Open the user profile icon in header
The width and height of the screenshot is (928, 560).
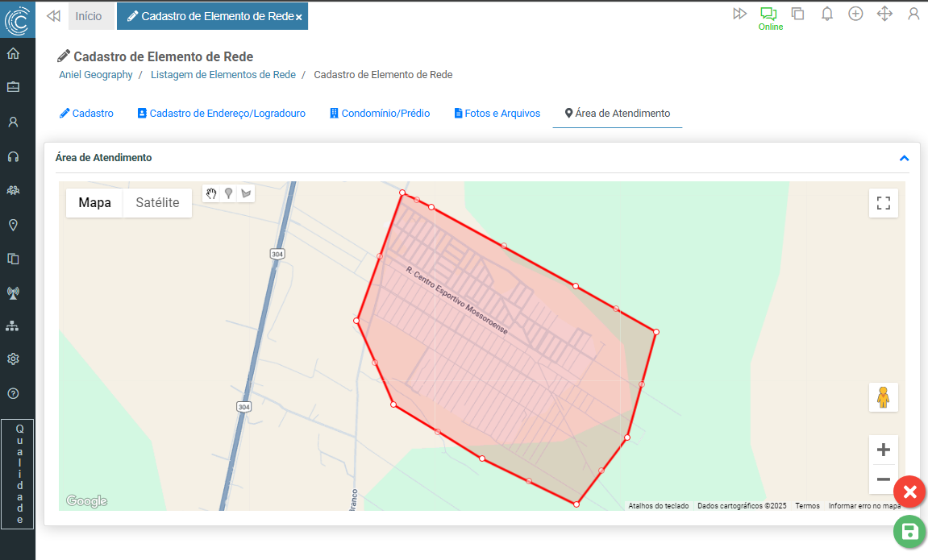point(913,14)
